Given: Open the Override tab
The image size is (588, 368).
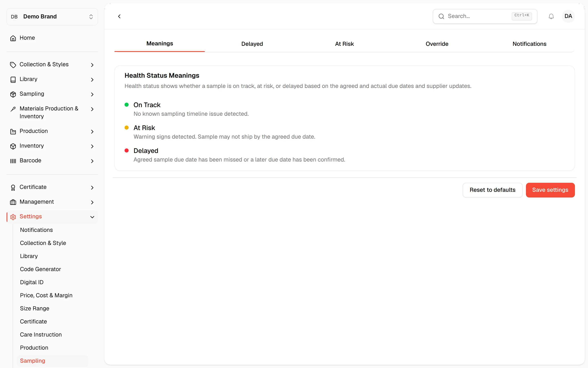Looking at the screenshot, I should point(437,44).
